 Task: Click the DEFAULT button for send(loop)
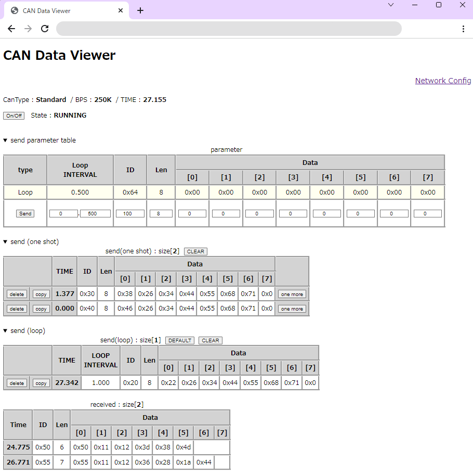[180, 340]
